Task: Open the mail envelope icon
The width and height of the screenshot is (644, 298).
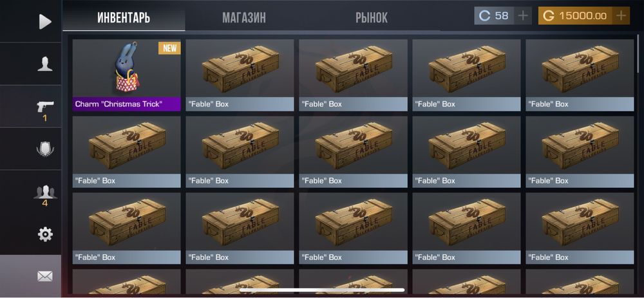Action: coord(45,276)
